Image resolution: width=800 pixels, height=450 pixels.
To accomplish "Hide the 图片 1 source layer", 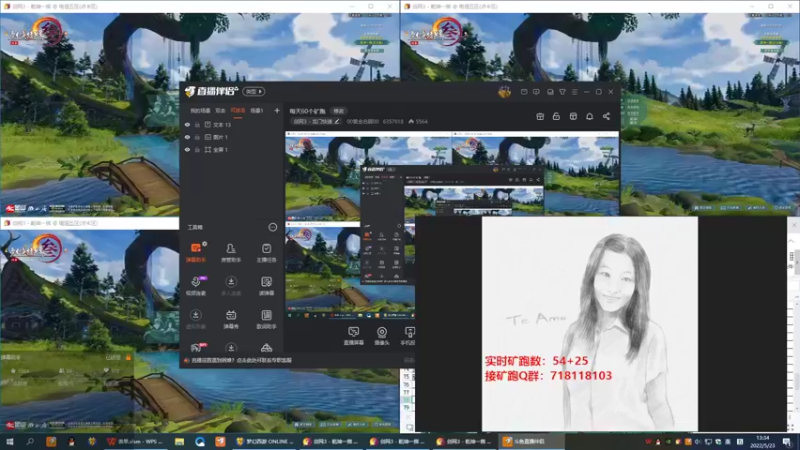I will click(x=187, y=137).
